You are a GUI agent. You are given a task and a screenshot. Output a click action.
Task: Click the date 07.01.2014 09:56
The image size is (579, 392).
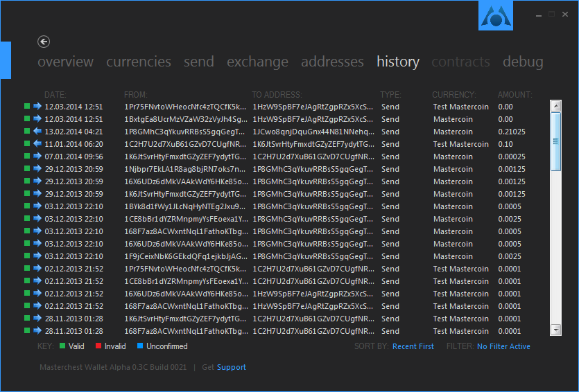[x=74, y=157]
